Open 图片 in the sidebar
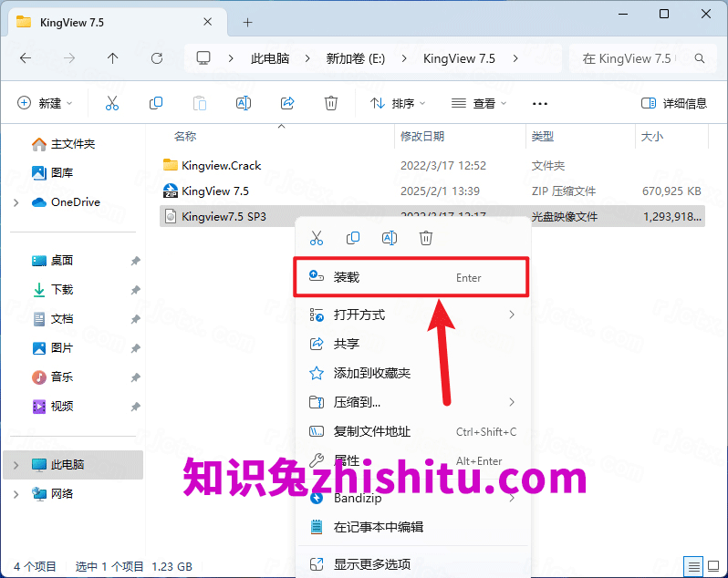 coord(53,348)
